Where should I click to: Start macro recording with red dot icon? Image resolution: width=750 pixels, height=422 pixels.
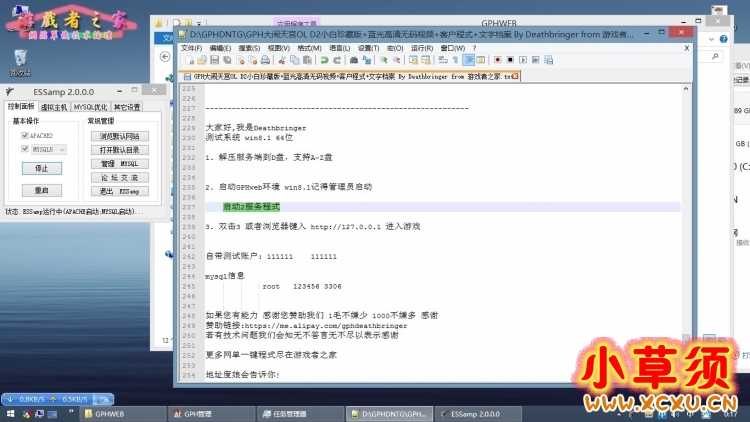(497, 60)
